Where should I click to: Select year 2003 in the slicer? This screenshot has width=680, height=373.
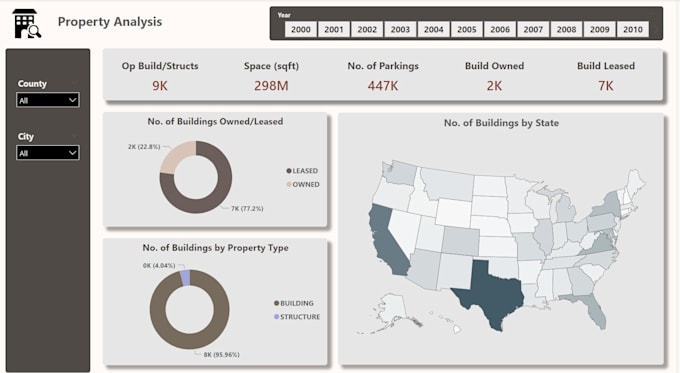pyautogui.click(x=400, y=29)
